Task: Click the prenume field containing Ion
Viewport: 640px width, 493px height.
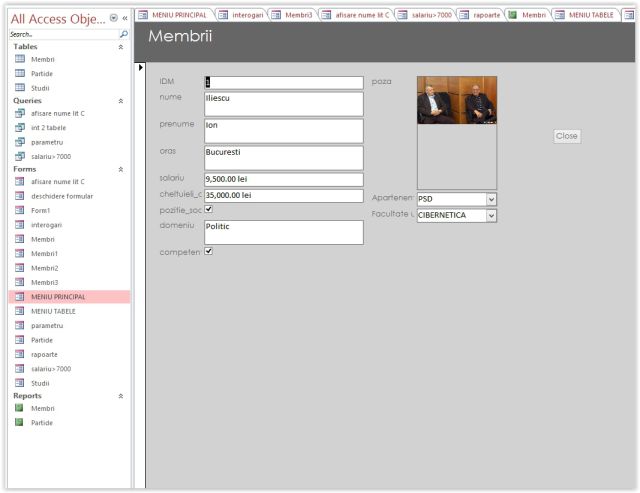Action: pyautogui.click(x=284, y=131)
